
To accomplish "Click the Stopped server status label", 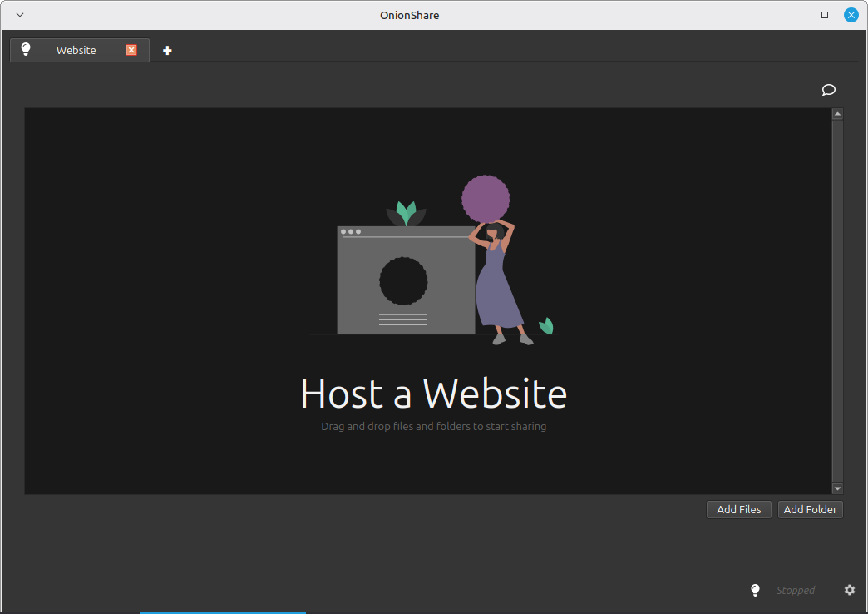I will click(x=795, y=590).
